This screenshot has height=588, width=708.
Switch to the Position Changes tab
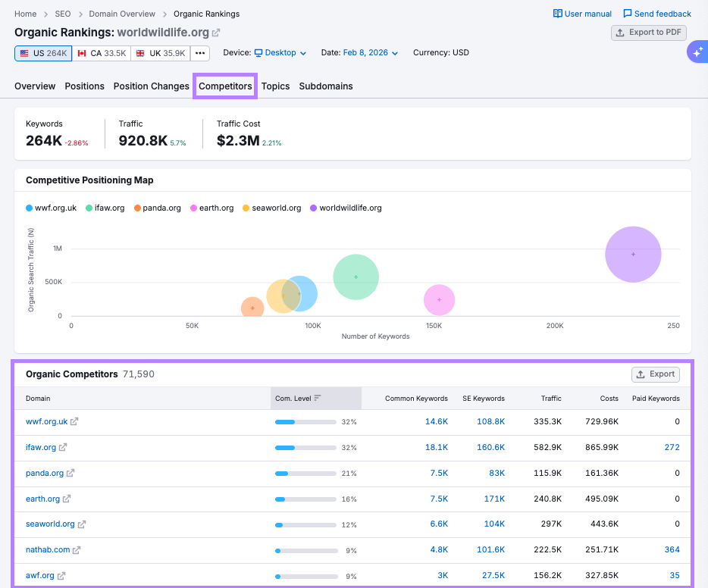click(x=151, y=86)
